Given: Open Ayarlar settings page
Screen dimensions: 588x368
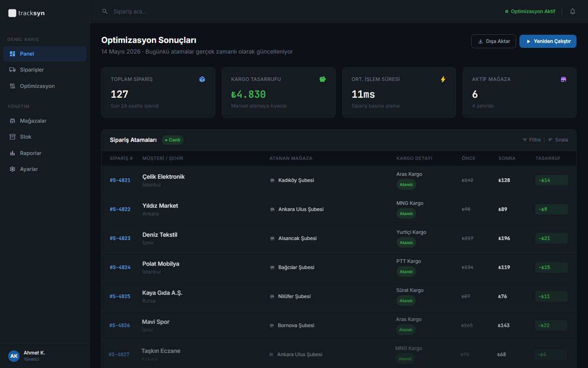Looking at the screenshot, I should (45, 169).
